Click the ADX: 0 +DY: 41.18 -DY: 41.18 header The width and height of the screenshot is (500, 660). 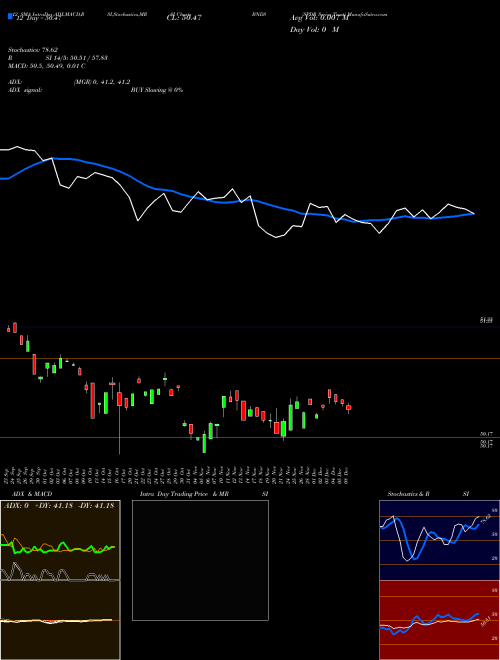coord(59,505)
